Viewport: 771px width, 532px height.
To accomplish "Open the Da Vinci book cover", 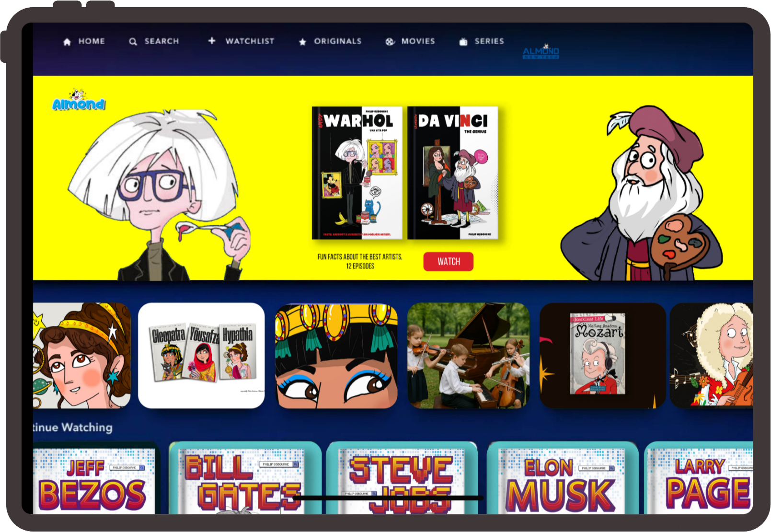I will pos(452,173).
